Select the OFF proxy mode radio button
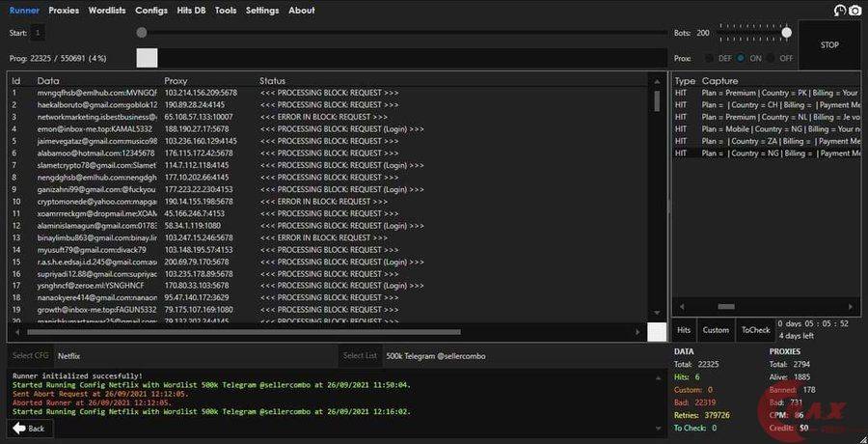868x444 pixels. tap(771, 58)
